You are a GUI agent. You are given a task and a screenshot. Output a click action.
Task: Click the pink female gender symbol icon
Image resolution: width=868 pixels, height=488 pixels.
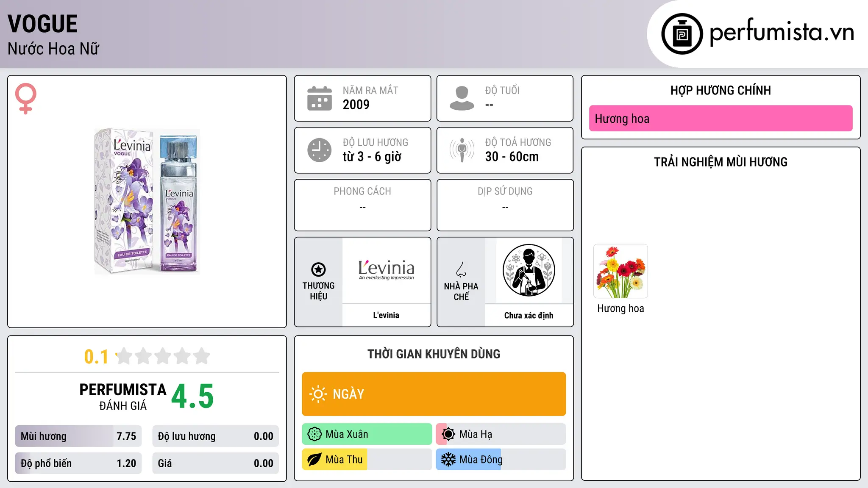(25, 98)
